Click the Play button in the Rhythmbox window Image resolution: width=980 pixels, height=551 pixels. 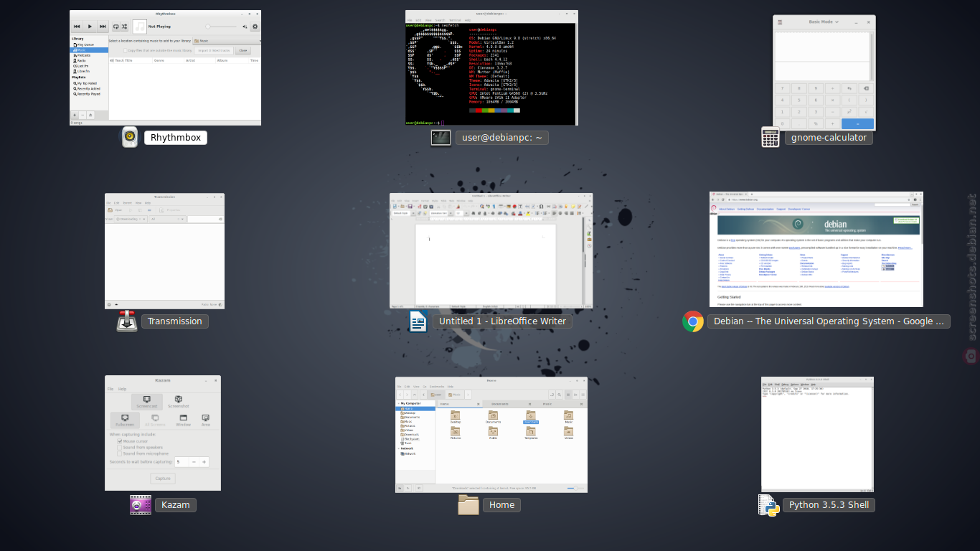coord(90,27)
